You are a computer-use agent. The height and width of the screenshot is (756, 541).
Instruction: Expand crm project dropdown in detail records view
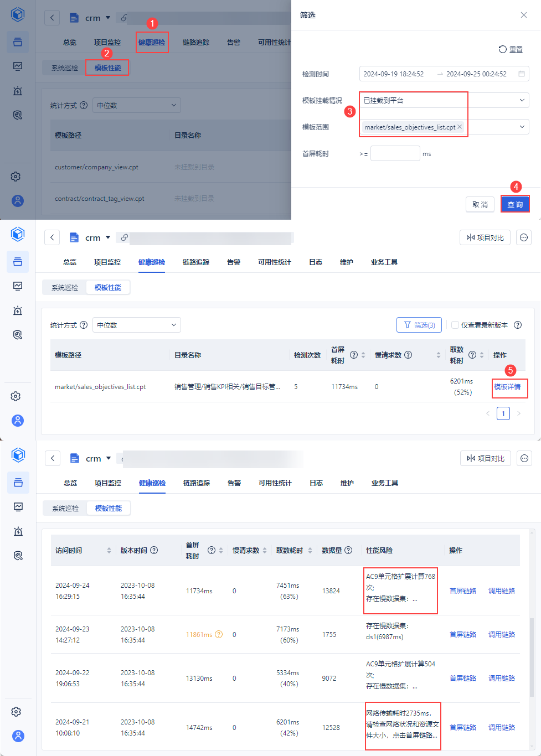109,458
